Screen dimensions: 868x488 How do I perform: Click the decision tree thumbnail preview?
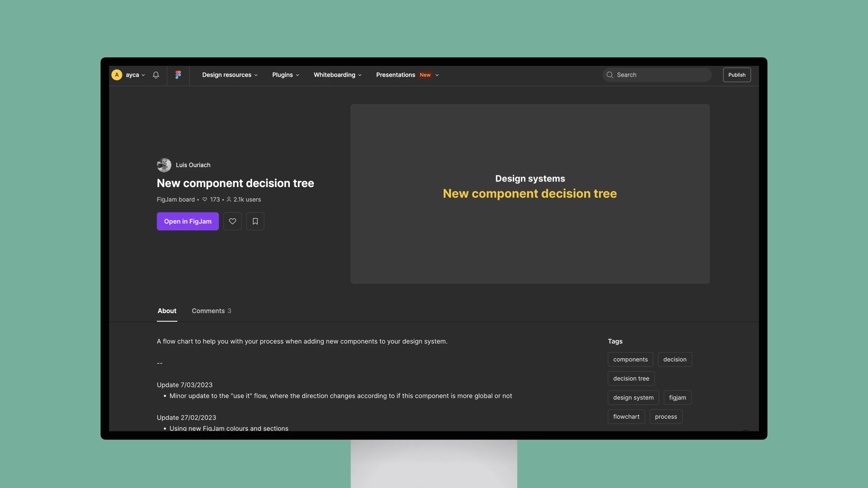pos(529,193)
